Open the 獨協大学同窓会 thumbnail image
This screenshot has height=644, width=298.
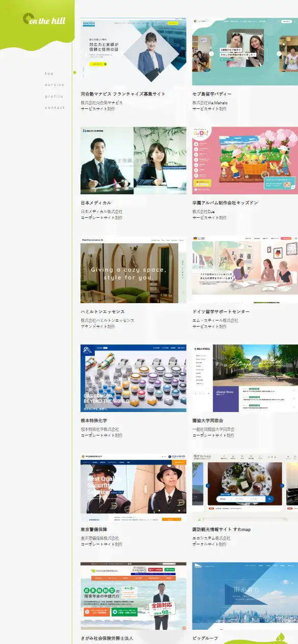pyautogui.click(x=245, y=378)
